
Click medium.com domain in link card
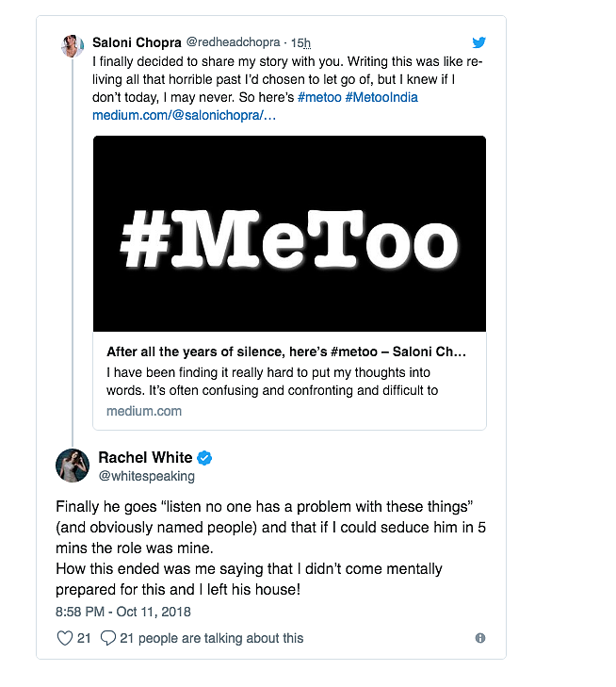[x=144, y=411]
